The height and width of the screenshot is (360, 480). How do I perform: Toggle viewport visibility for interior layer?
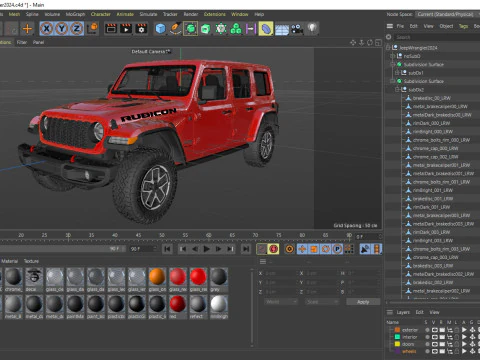point(435,337)
